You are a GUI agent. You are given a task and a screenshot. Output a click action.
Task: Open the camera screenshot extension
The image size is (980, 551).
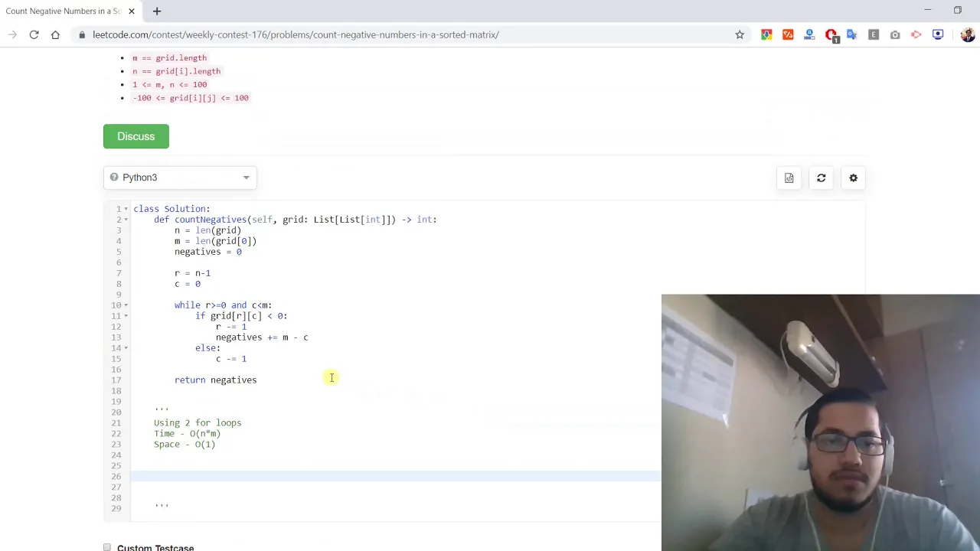[895, 34]
